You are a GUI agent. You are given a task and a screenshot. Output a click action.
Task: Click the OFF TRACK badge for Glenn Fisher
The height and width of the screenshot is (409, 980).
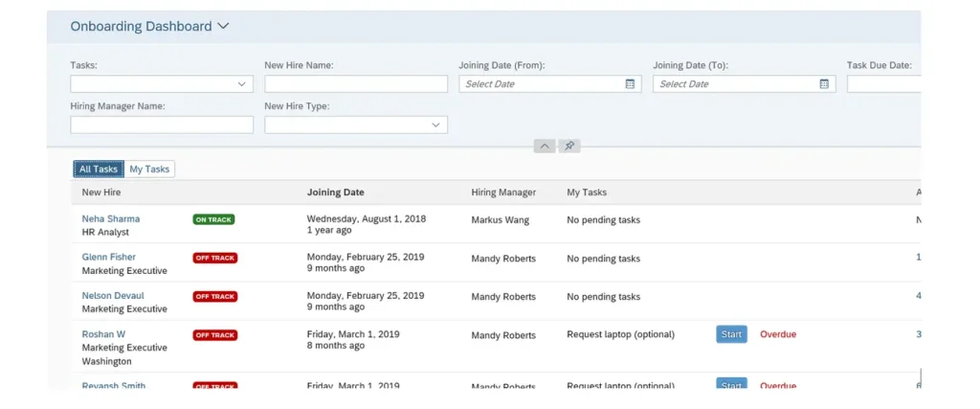(214, 258)
